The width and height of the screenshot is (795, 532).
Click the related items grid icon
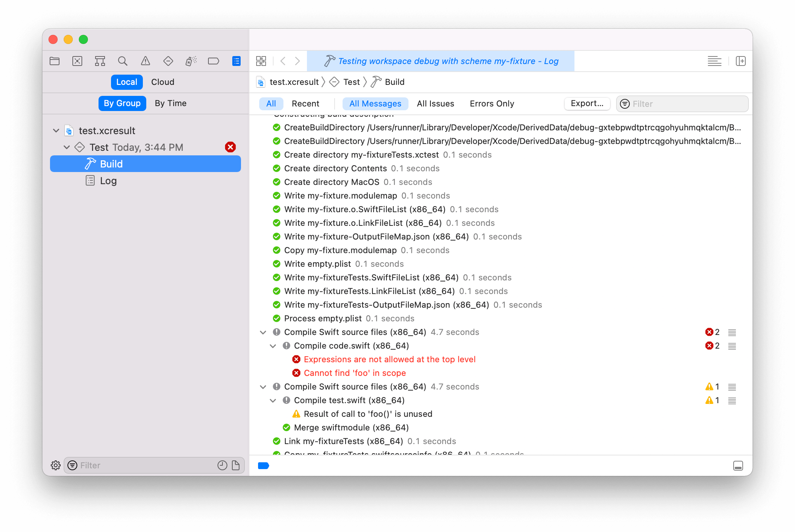tap(261, 61)
